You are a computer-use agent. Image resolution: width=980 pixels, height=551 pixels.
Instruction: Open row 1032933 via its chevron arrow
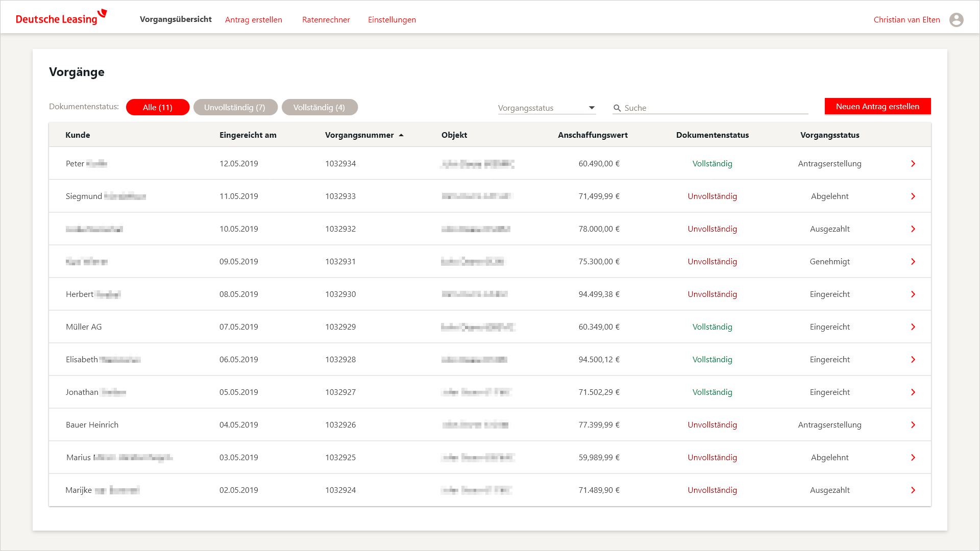(x=913, y=196)
